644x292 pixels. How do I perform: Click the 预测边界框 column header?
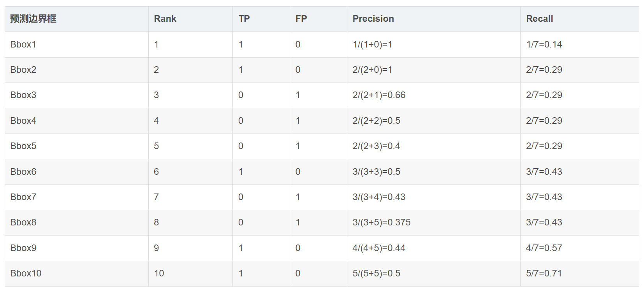click(33, 19)
